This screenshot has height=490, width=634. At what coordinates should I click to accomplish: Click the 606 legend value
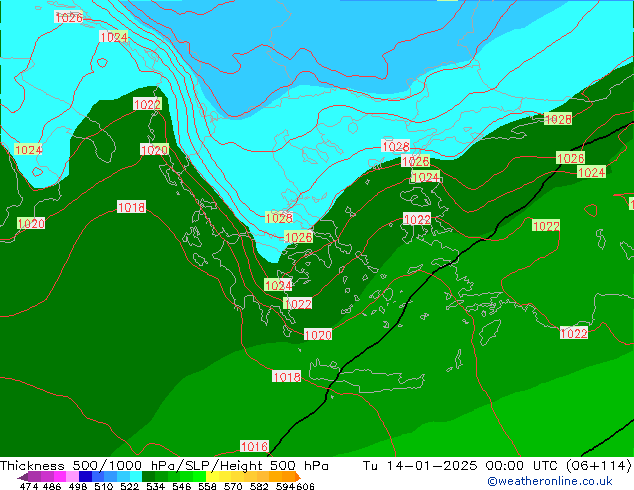(305, 486)
